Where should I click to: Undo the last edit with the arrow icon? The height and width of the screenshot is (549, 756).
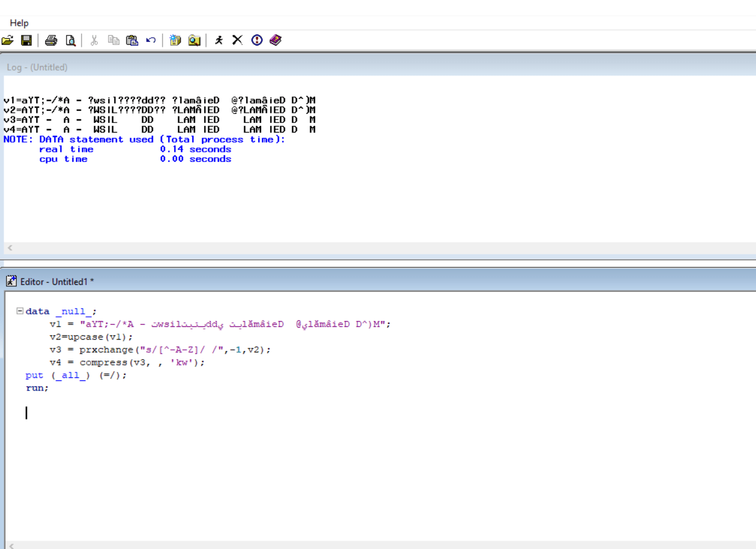pyautogui.click(x=151, y=40)
